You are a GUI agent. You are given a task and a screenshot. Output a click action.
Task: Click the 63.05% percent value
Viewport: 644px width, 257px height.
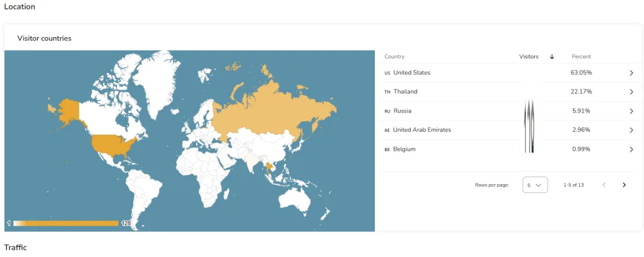pyautogui.click(x=581, y=73)
